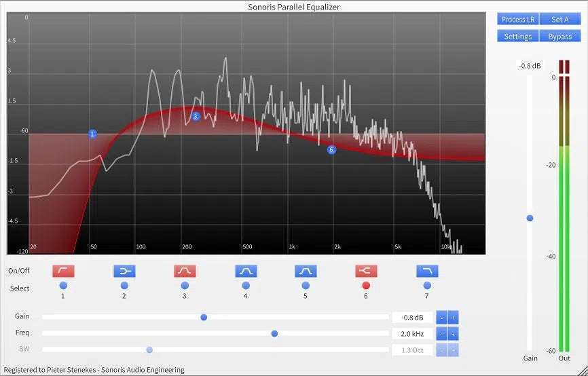The width and height of the screenshot is (588, 376).
Task: Select band 7 radio dot
Action: click(x=427, y=286)
